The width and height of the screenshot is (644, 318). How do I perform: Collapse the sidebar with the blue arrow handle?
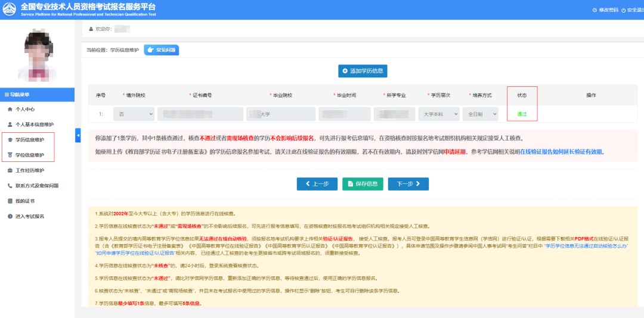click(78, 136)
